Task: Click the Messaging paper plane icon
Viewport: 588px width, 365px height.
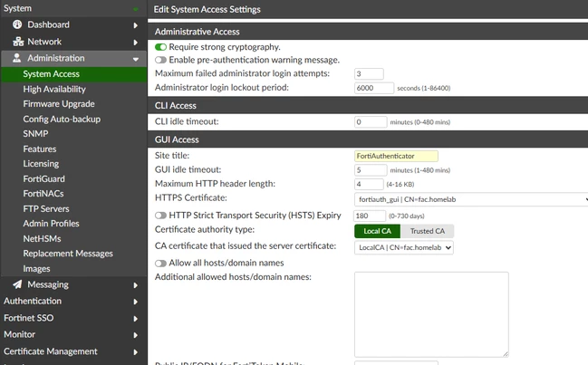Action: tap(17, 284)
